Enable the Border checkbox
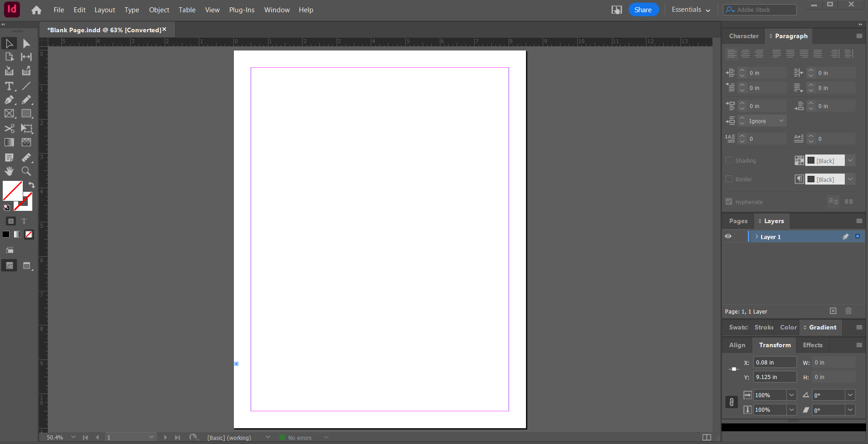 click(x=729, y=179)
